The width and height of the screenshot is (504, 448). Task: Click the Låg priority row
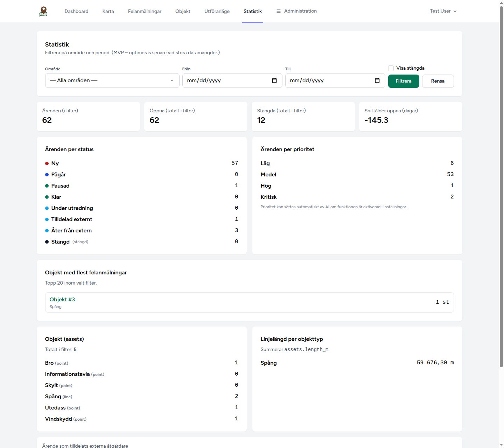click(357, 163)
